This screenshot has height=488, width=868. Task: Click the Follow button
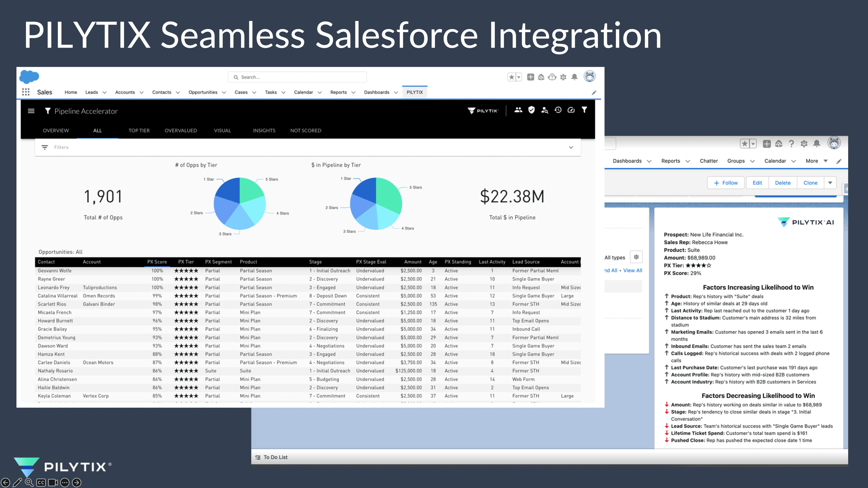coord(726,183)
